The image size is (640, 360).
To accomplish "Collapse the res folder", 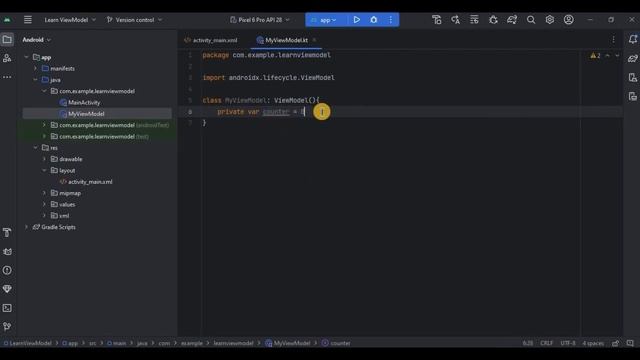I will coord(36,148).
